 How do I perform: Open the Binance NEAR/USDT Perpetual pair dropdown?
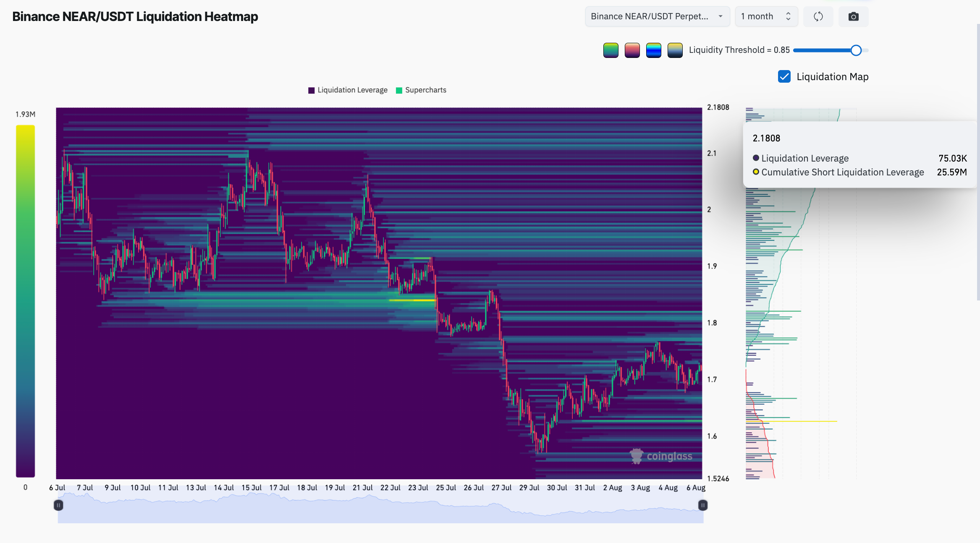click(657, 16)
